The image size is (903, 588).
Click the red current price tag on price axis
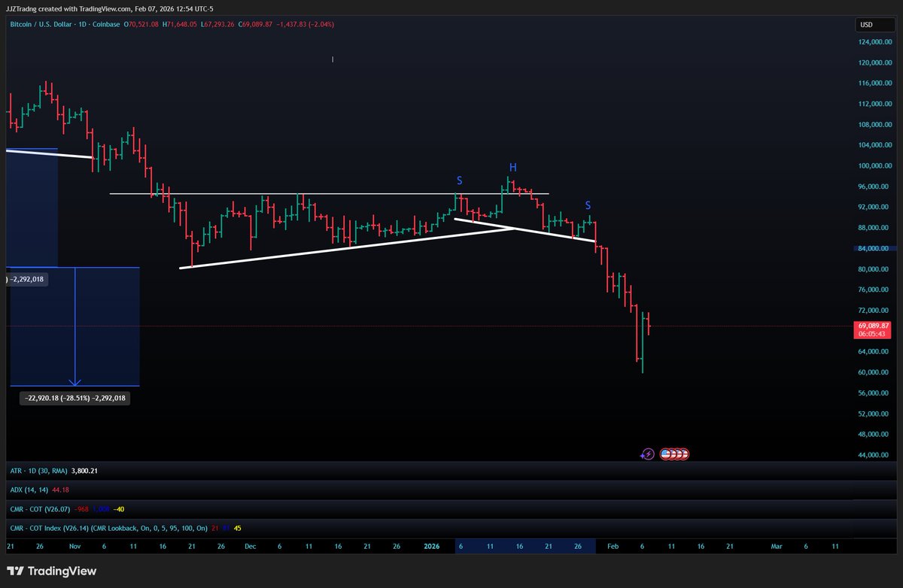874,329
